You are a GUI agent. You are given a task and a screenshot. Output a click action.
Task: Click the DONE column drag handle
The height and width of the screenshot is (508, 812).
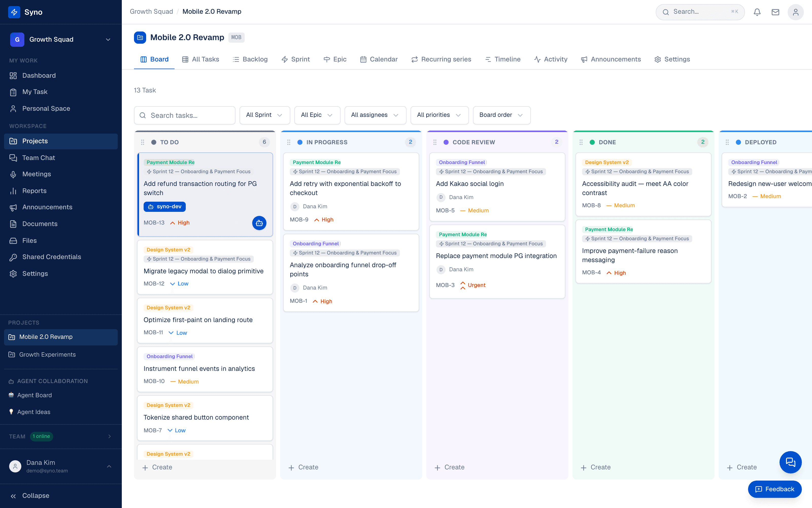(x=581, y=142)
